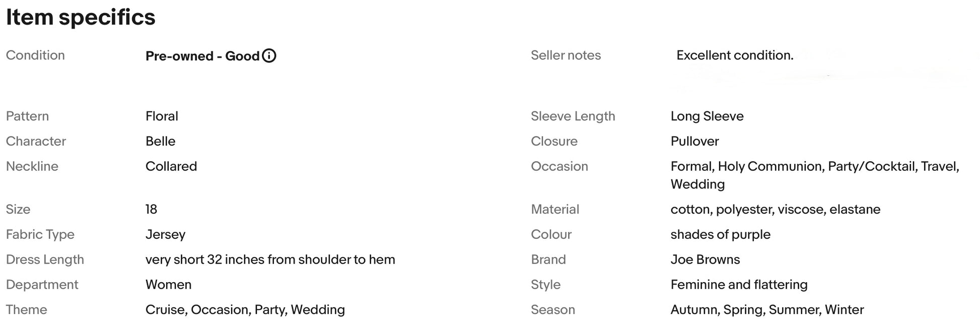The width and height of the screenshot is (980, 323).
Task: Click the dress length description text
Action: click(x=270, y=260)
